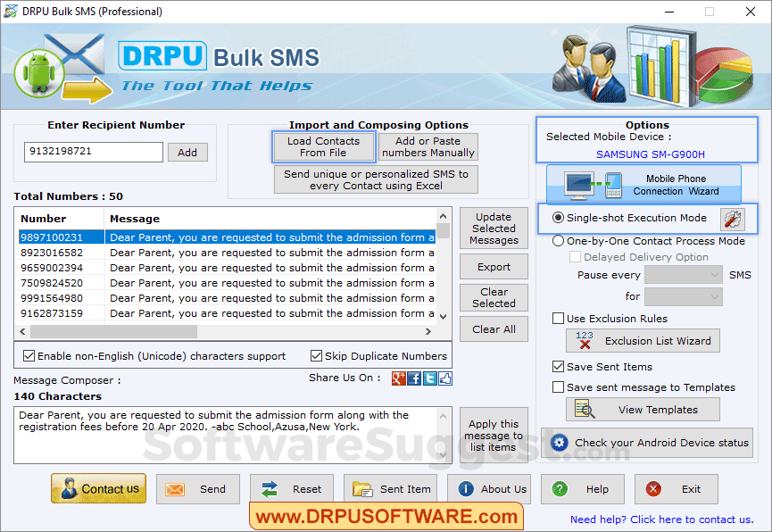Enable non-English (Unicode) characters support

(29, 355)
